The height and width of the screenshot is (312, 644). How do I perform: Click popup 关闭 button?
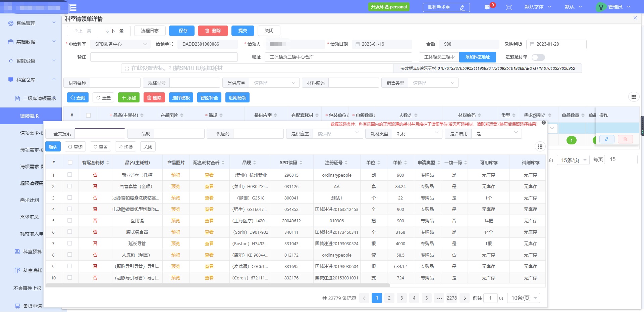(148, 147)
